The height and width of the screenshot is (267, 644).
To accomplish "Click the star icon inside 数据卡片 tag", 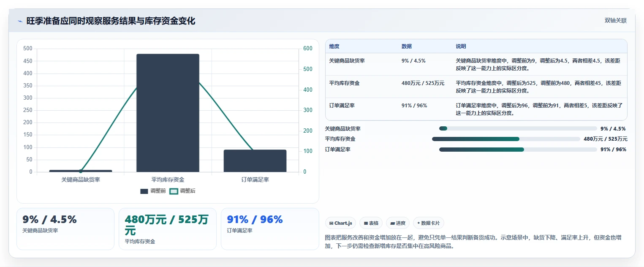I will [x=418, y=223].
